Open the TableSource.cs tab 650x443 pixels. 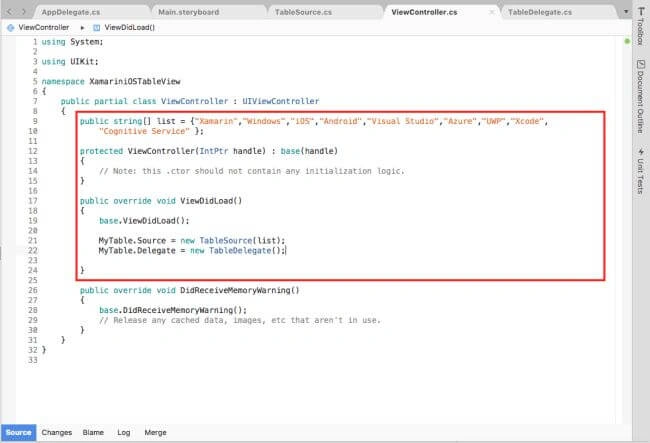click(x=303, y=12)
